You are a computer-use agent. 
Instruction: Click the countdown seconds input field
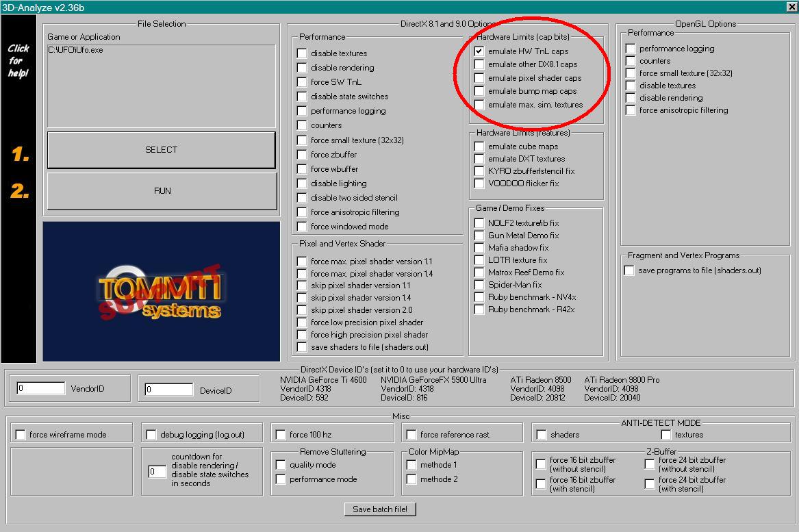pyautogui.click(x=157, y=472)
